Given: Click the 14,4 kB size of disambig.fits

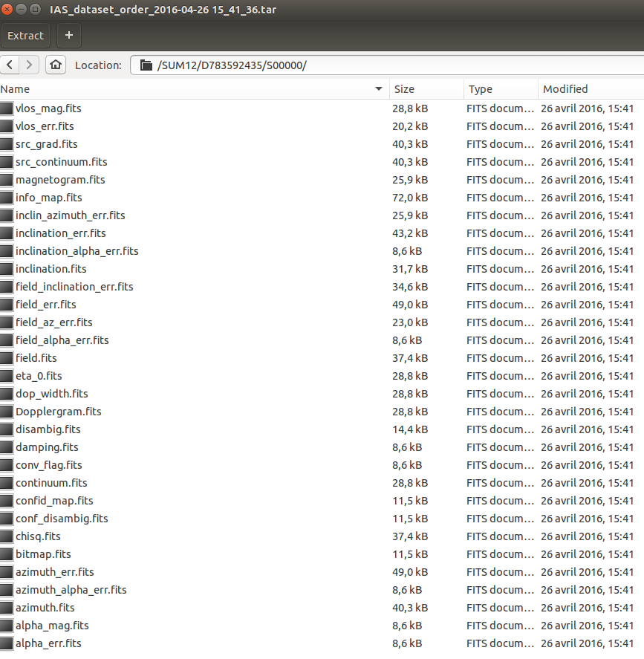Looking at the screenshot, I should coord(410,429).
